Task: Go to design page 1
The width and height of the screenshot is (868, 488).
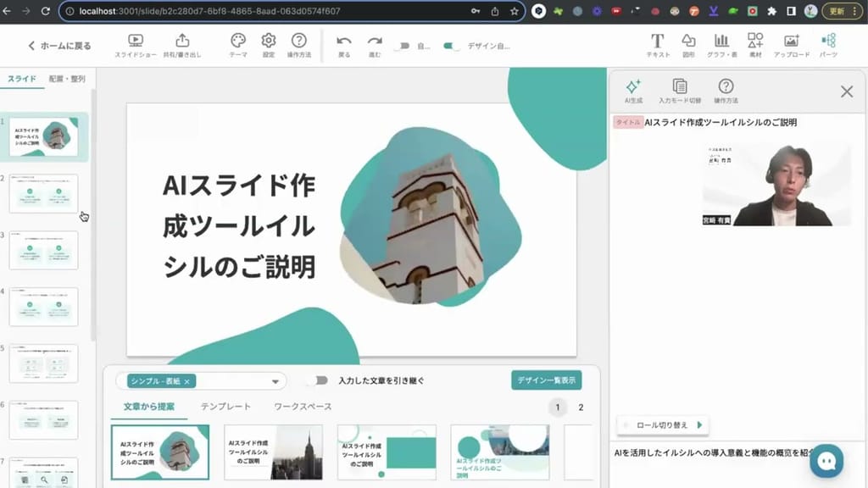Action: pos(558,408)
